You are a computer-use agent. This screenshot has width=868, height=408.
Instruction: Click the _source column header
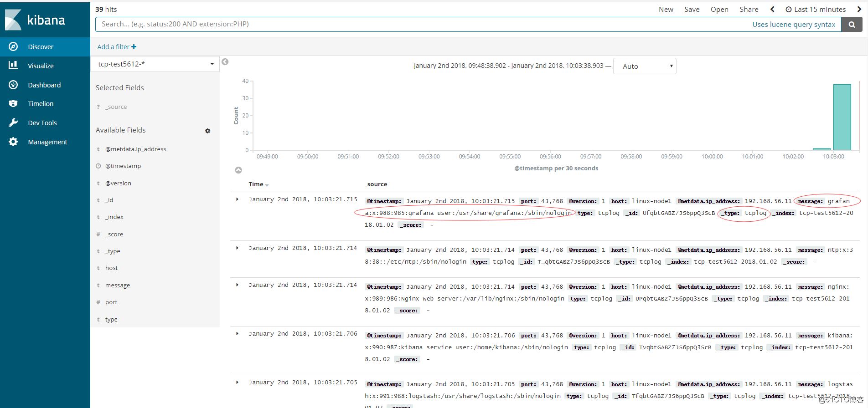click(x=376, y=184)
